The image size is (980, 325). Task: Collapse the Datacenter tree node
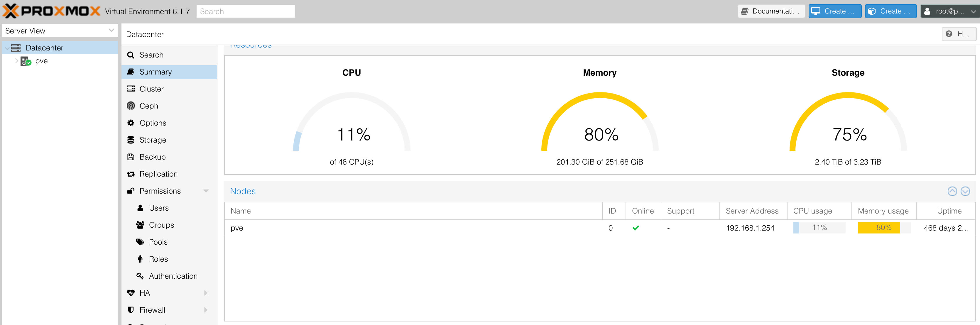[x=7, y=48]
